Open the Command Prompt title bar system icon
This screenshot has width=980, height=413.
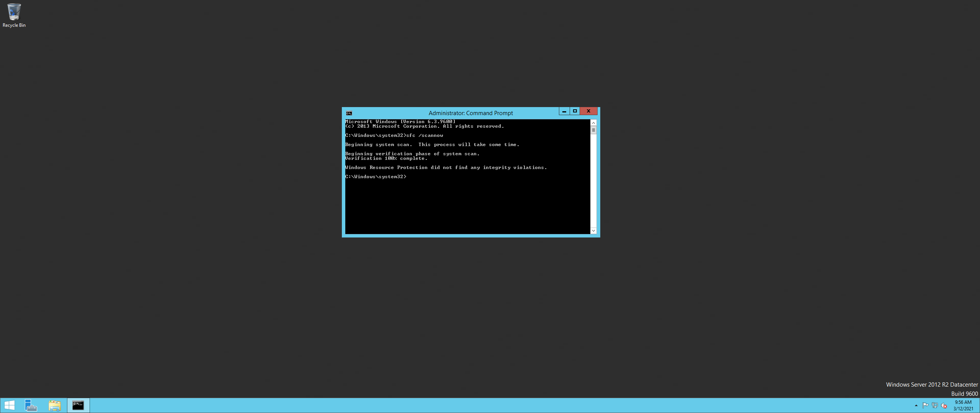(x=349, y=113)
